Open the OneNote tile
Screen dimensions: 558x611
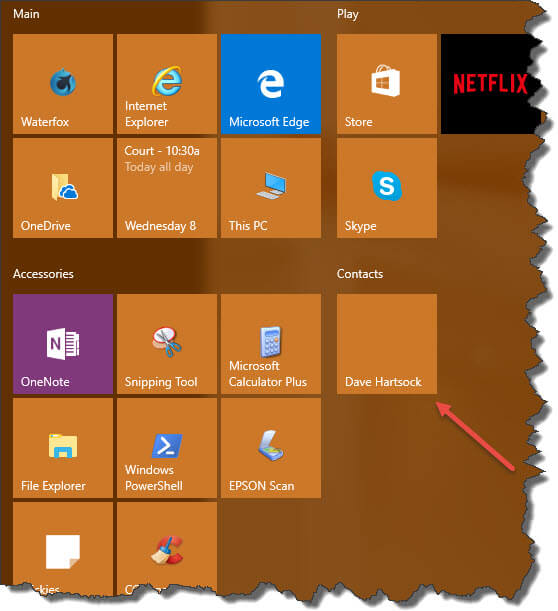(x=63, y=344)
